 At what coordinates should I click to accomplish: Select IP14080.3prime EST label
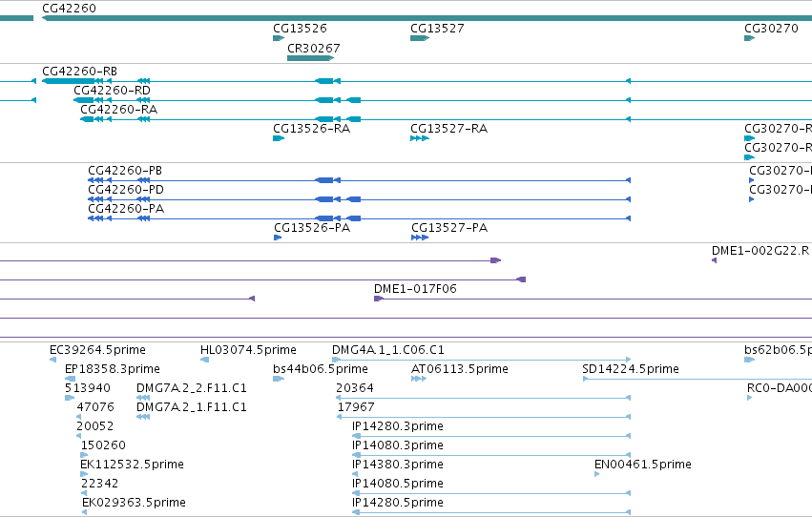[x=398, y=446]
